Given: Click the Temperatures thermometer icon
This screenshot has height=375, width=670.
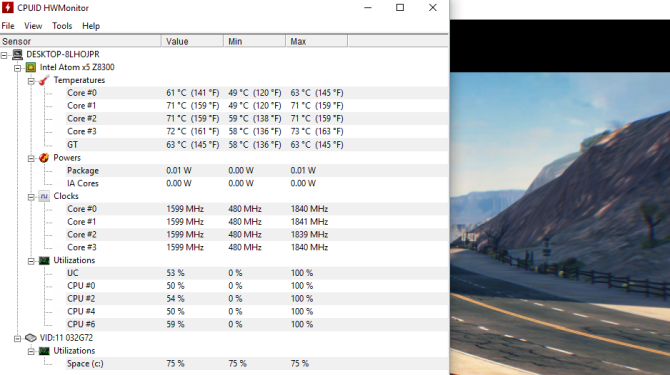Looking at the screenshot, I should coord(44,80).
